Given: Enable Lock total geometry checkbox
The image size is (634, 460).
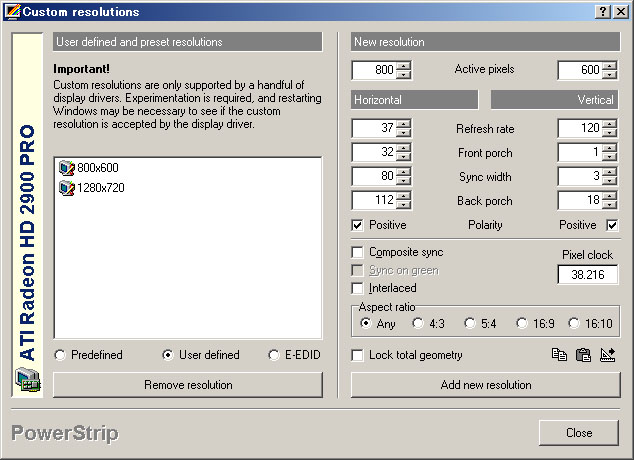Looking at the screenshot, I should point(357,355).
